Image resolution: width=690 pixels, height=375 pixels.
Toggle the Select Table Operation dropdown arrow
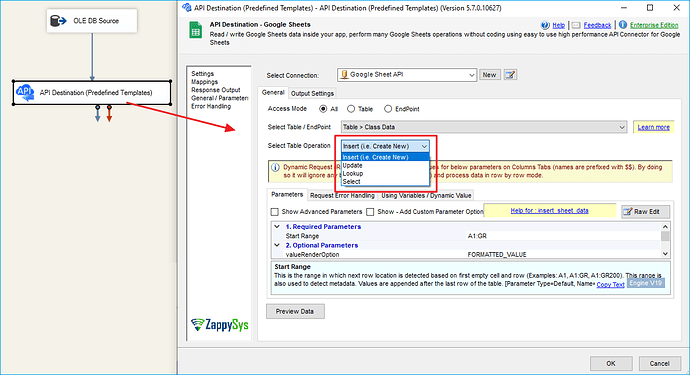[x=424, y=146]
